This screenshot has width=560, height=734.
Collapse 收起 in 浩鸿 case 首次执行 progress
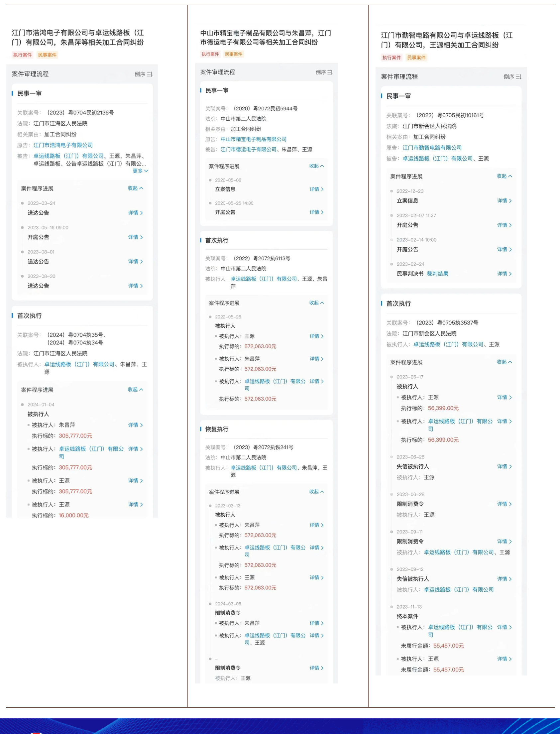(x=135, y=389)
